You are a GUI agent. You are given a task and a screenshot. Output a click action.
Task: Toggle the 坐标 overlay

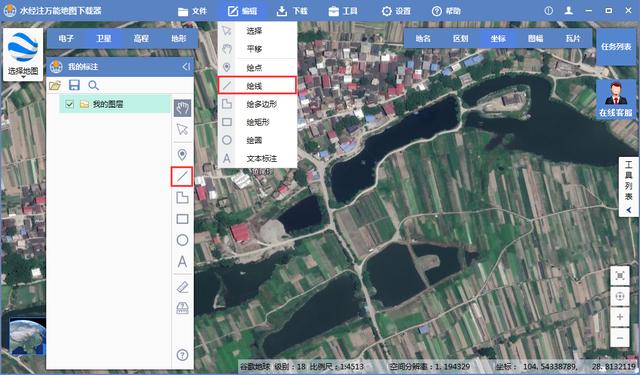tap(498, 38)
